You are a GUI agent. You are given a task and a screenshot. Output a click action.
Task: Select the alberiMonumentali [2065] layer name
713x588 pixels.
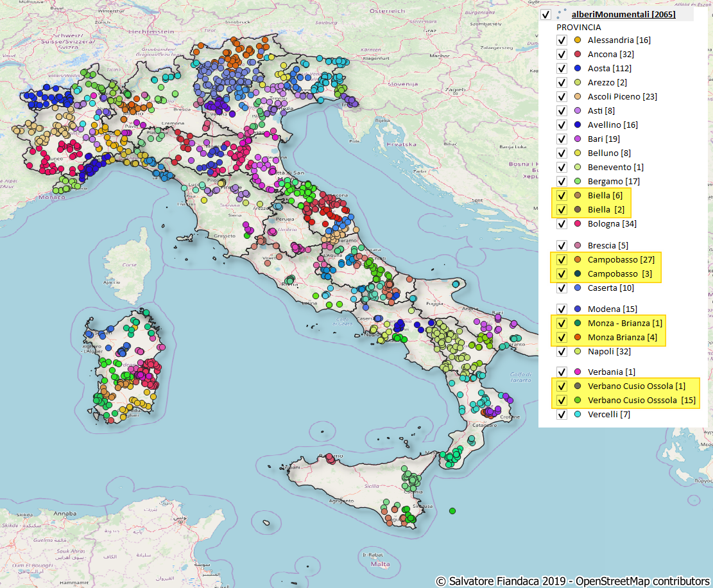624,14
